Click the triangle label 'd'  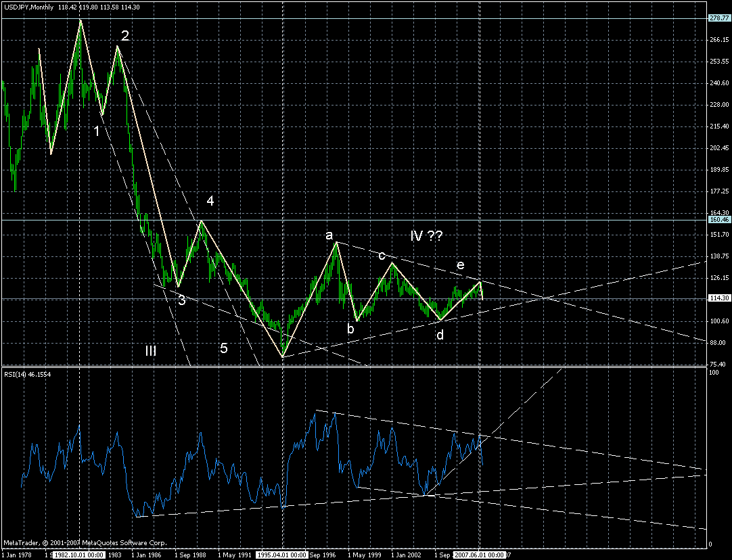[440, 335]
